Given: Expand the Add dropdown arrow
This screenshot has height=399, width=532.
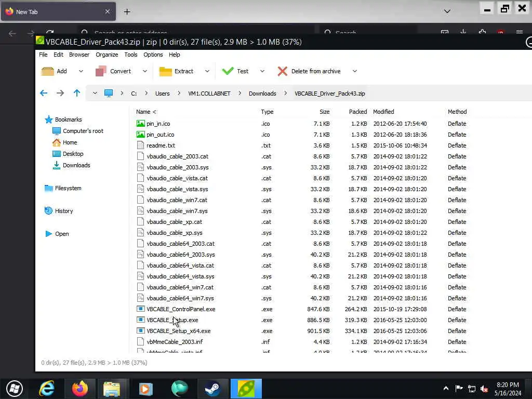Looking at the screenshot, I should pyautogui.click(x=81, y=71).
